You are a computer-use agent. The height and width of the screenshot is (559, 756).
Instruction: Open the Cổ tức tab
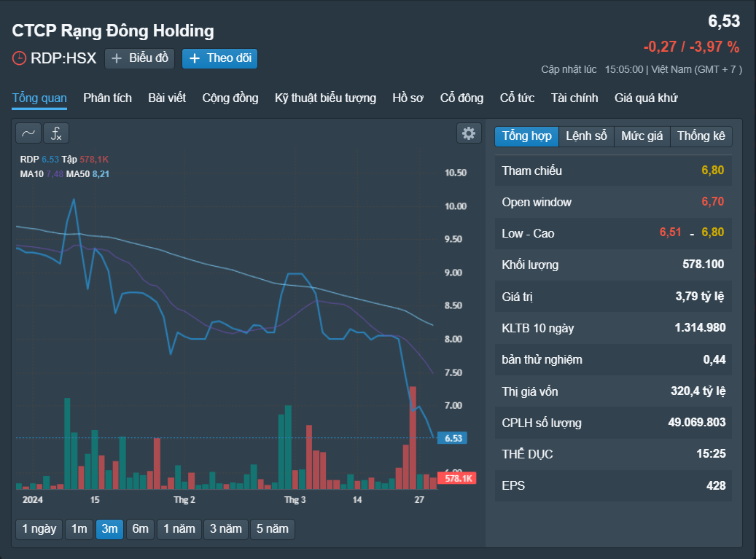tap(517, 98)
